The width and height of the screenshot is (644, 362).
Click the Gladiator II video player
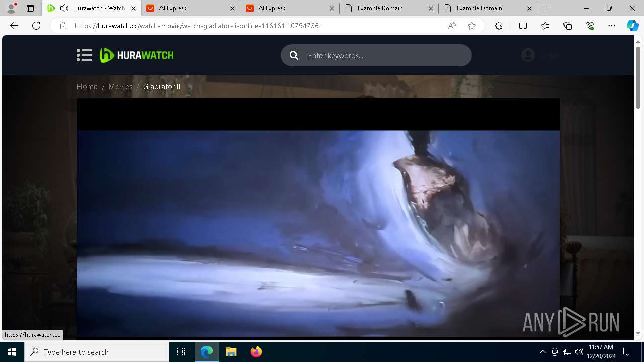click(318, 217)
